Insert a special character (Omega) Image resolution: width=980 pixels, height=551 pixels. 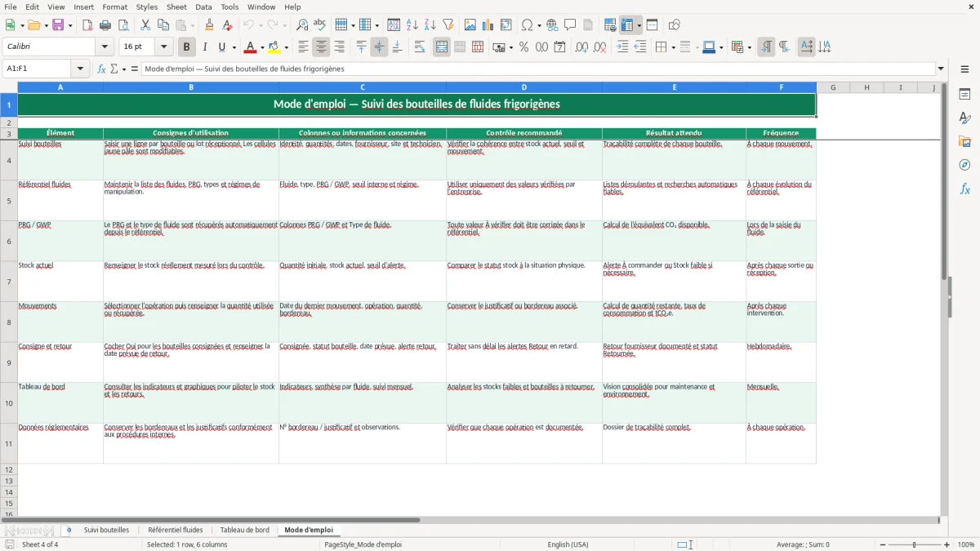pos(528,25)
